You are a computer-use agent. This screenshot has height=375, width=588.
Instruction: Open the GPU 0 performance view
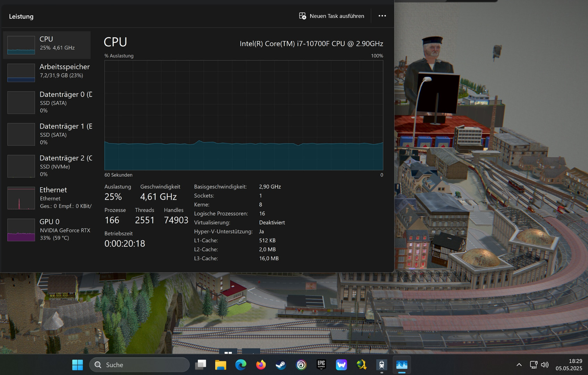(47, 230)
